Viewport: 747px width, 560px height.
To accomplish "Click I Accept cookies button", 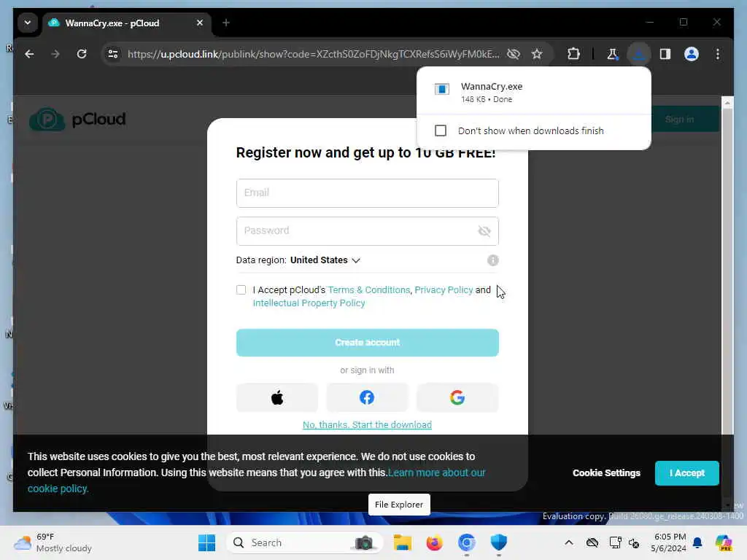I will pyautogui.click(x=686, y=472).
